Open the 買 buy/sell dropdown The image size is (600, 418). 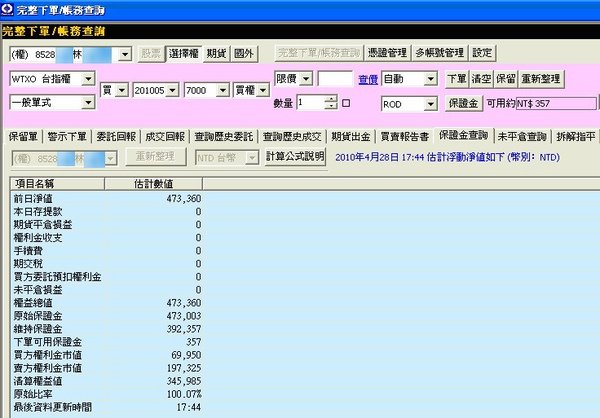(x=122, y=91)
